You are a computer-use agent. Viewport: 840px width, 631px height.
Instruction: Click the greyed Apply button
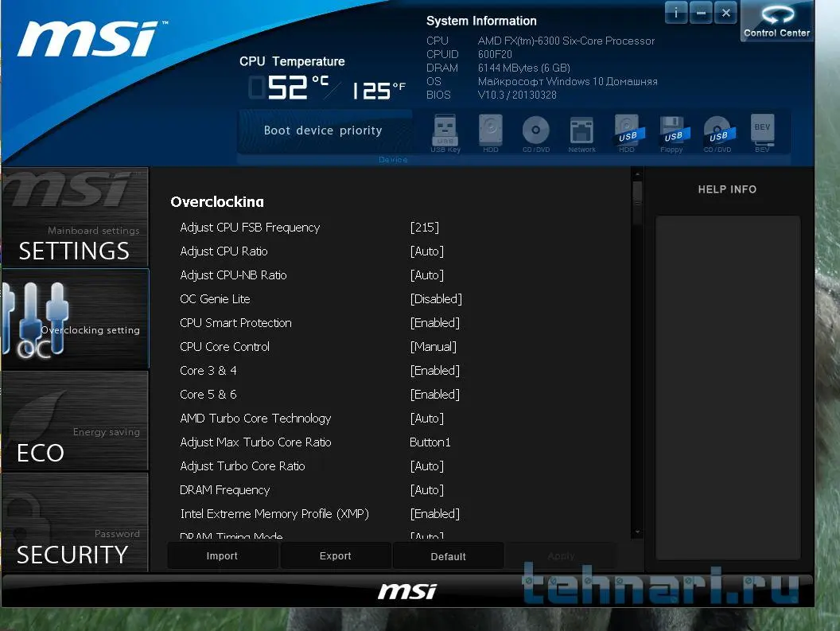(561, 556)
